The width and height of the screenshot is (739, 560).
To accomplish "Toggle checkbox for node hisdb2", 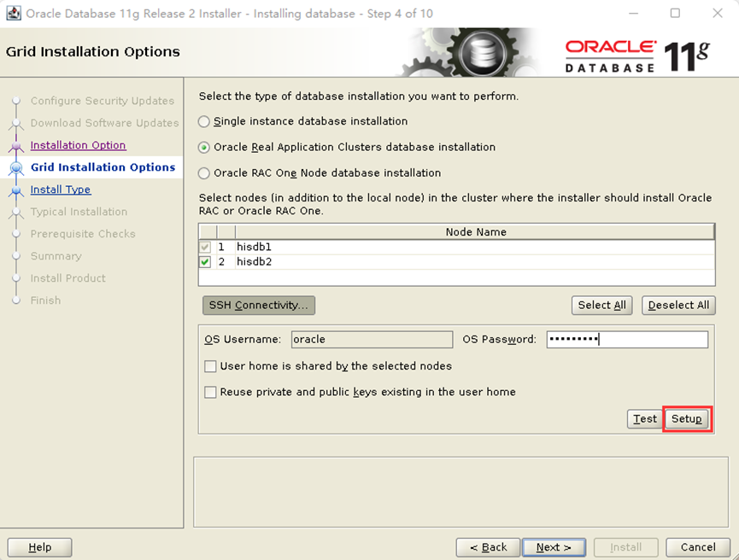I will 205,262.
